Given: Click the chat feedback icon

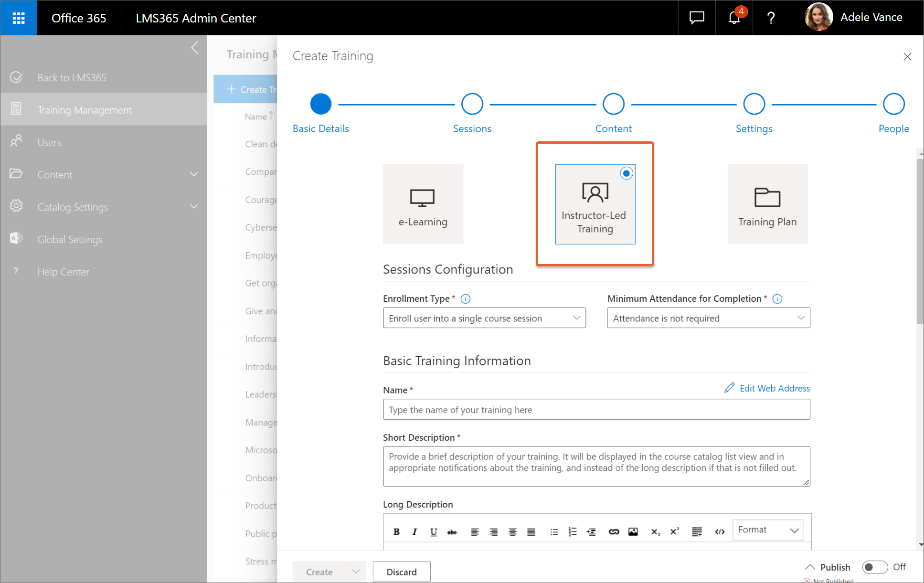Looking at the screenshot, I should pyautogui.click(x=697, y=18).
